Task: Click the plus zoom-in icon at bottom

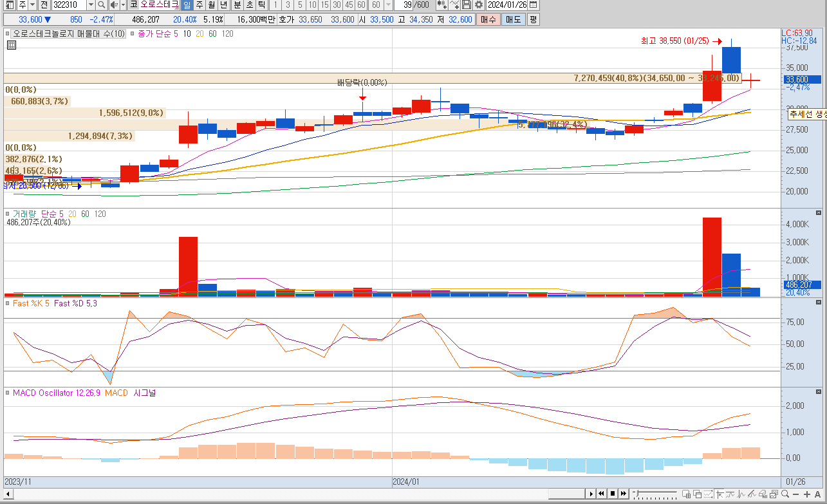Action: [807, 494]
